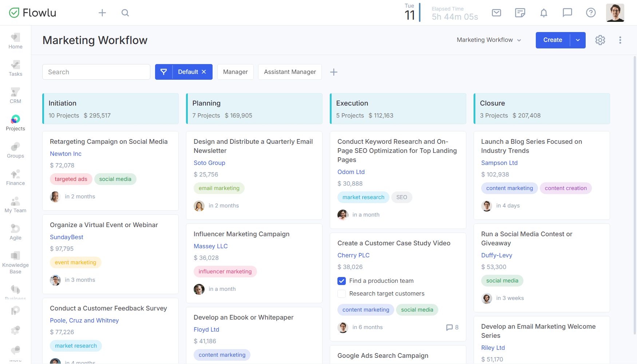
Task: Open the notifications bell
Action: [x=544, y=12]
